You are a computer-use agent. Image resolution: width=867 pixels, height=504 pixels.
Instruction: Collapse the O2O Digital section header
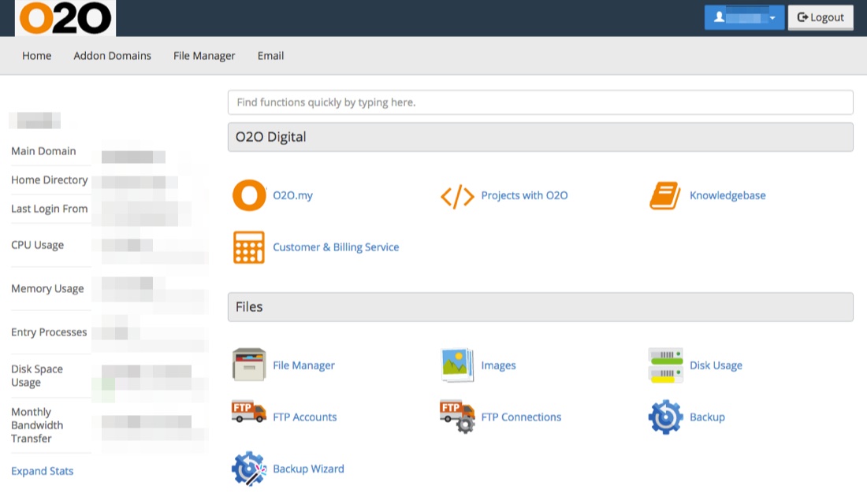click(x=540, y=137)
